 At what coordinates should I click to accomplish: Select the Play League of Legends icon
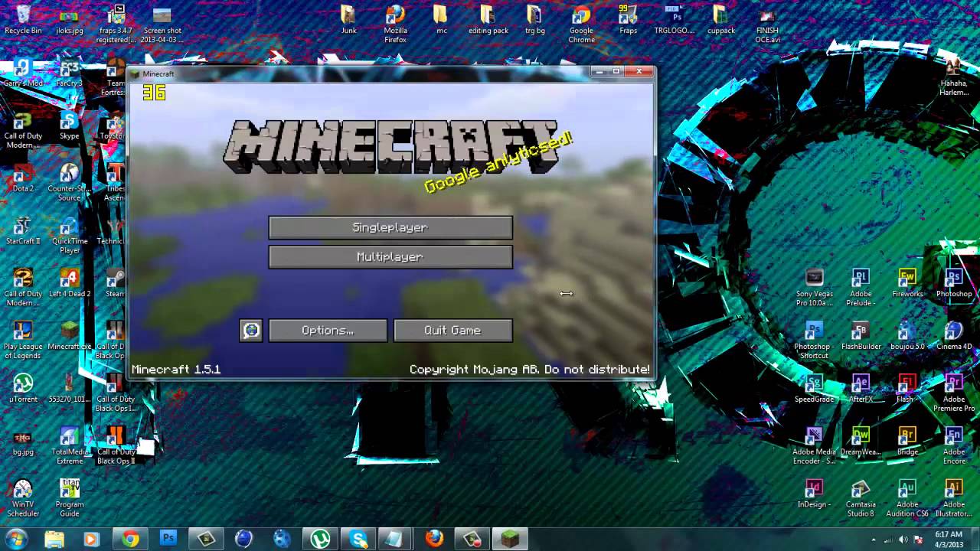pos(23,341)
